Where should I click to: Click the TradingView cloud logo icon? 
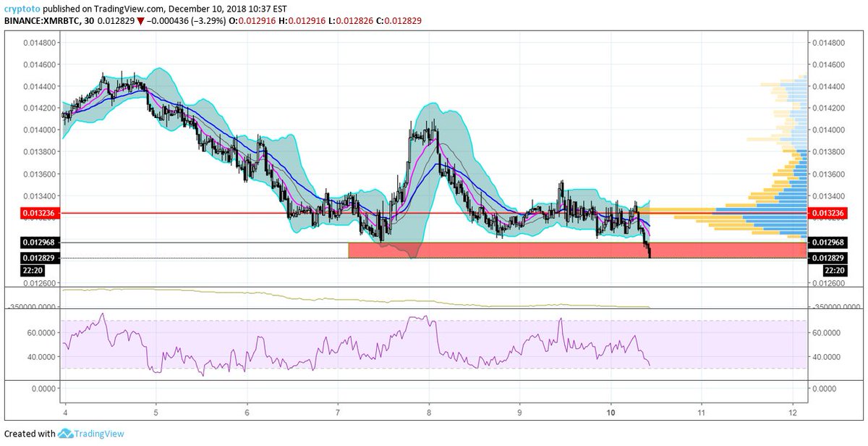click(x=65, y=434)
